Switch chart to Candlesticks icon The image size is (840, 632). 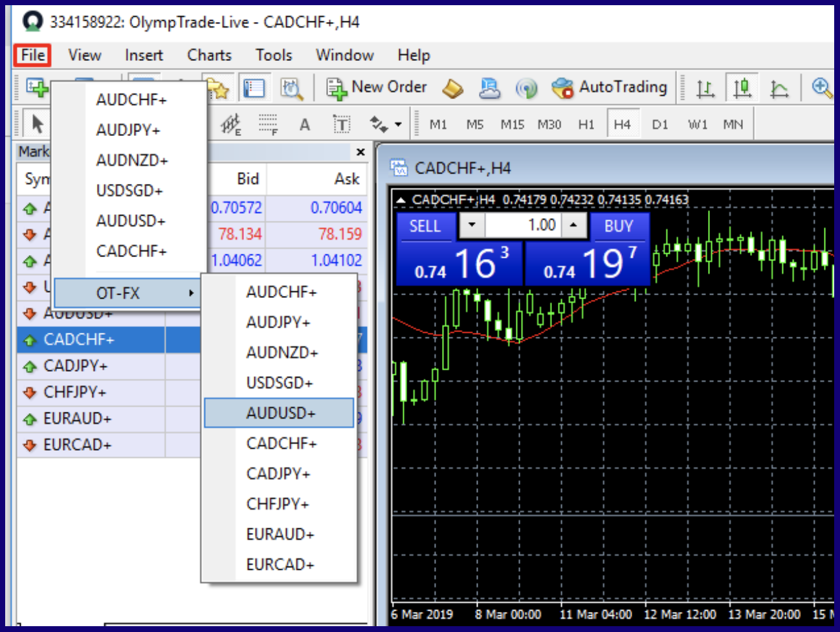pyautogui.click(x=742, y=88)
